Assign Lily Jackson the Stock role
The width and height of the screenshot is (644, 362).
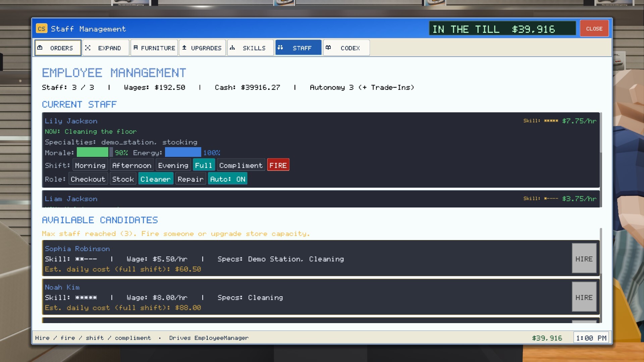123,179
